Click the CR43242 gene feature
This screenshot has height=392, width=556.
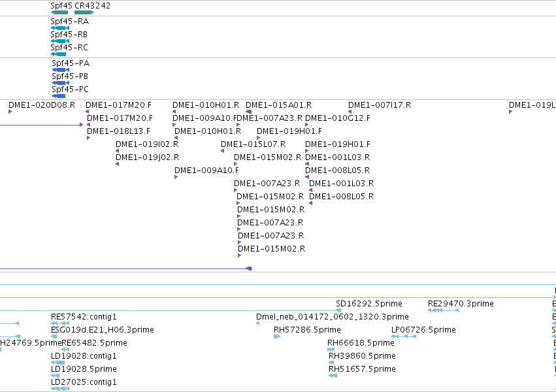tap(84, 12)
